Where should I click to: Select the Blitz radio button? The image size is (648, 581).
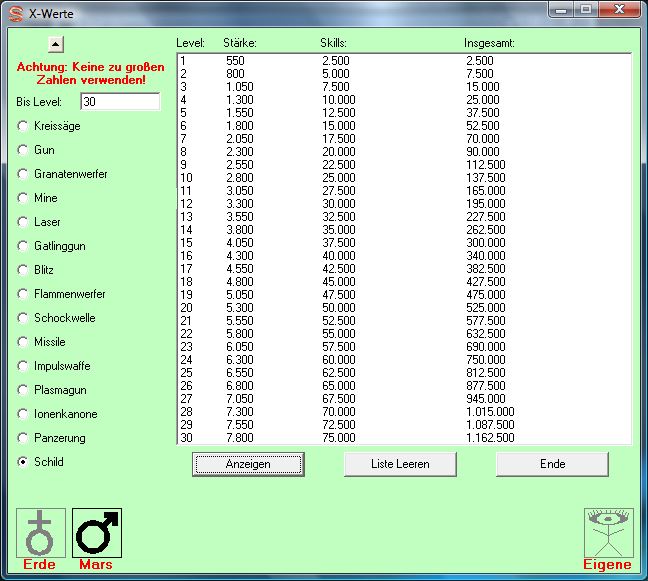pos(23,270)
